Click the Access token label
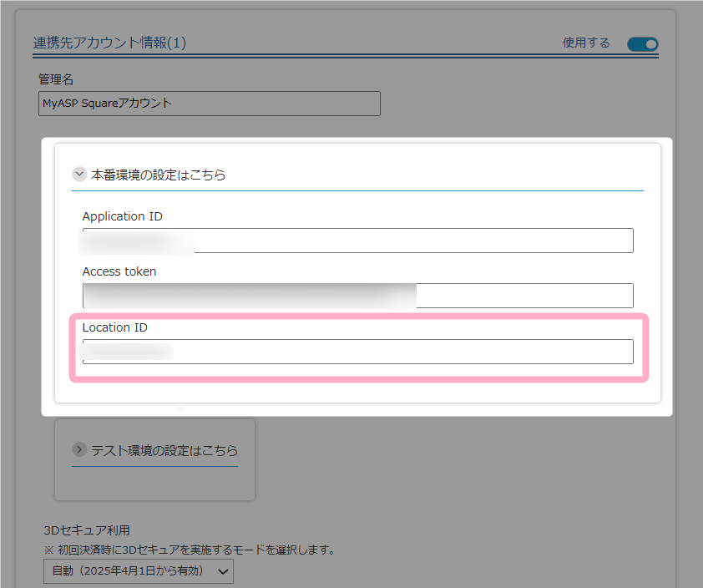703x588 pixels. tap(119, 271)
